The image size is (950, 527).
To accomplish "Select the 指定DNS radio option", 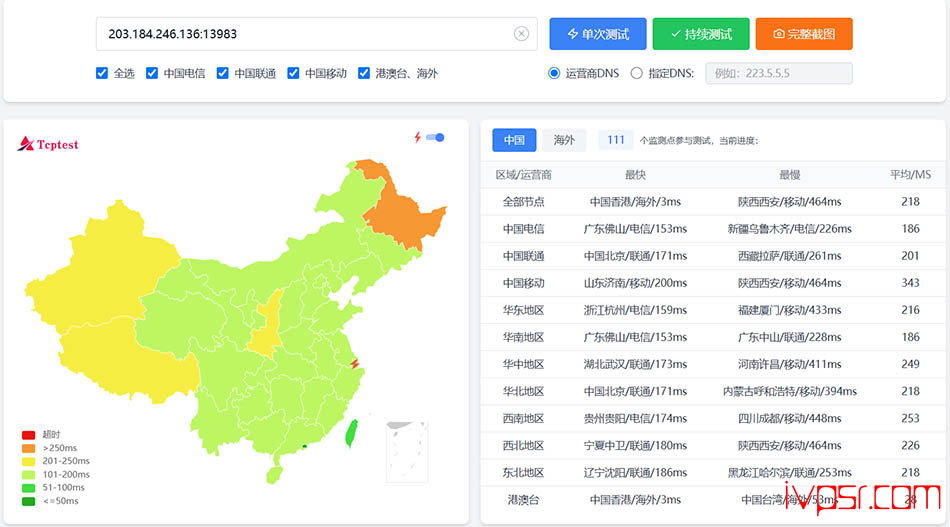I will click(x=636, y=73).
